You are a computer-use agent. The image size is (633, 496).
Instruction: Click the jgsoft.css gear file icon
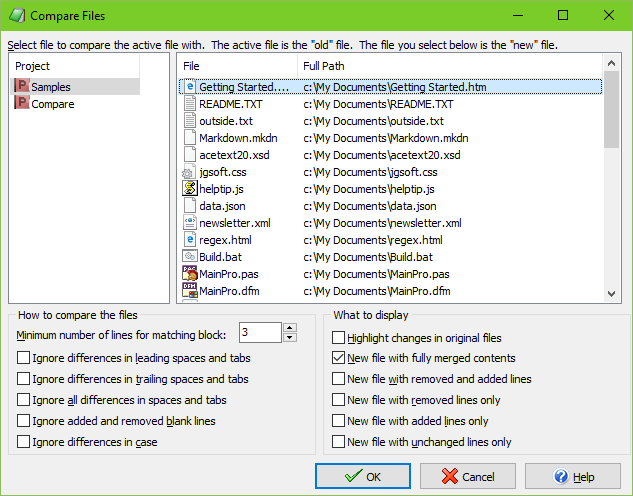(x=189, y=172)
